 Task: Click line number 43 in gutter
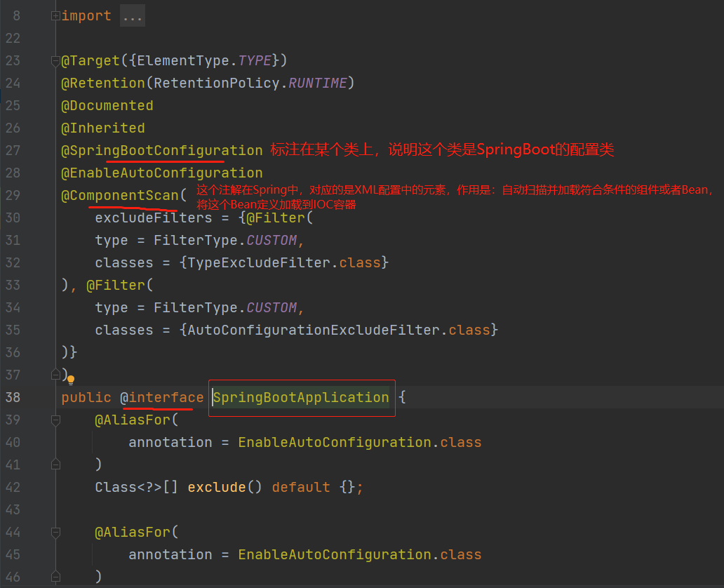point(13,510)
